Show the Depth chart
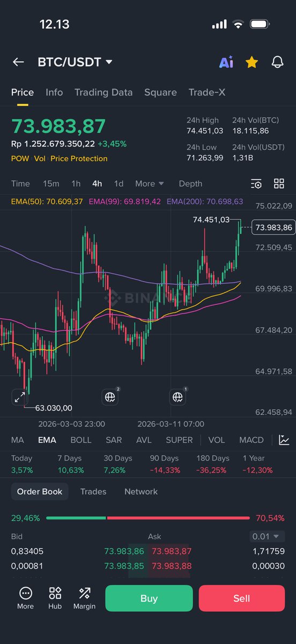This screenshot has height=644, width=296. tap(190, 184)
